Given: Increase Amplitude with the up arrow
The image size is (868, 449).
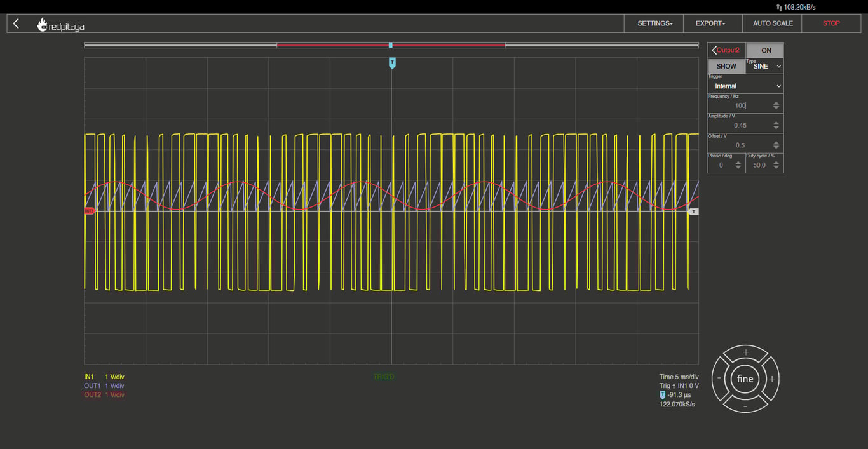Looking at the screenshot, I should tap(776, 123).
